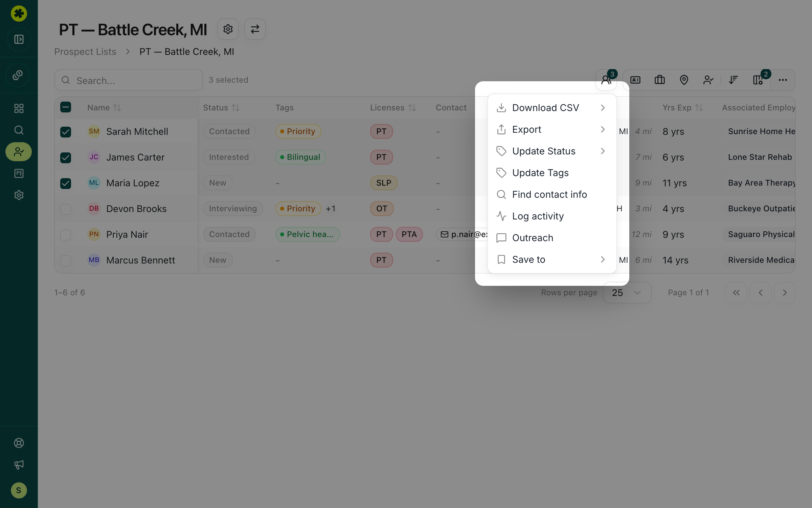This screenshot has height=508, width=812.
Task: Open the list settings gear next to title
Action: click(228, 29)
